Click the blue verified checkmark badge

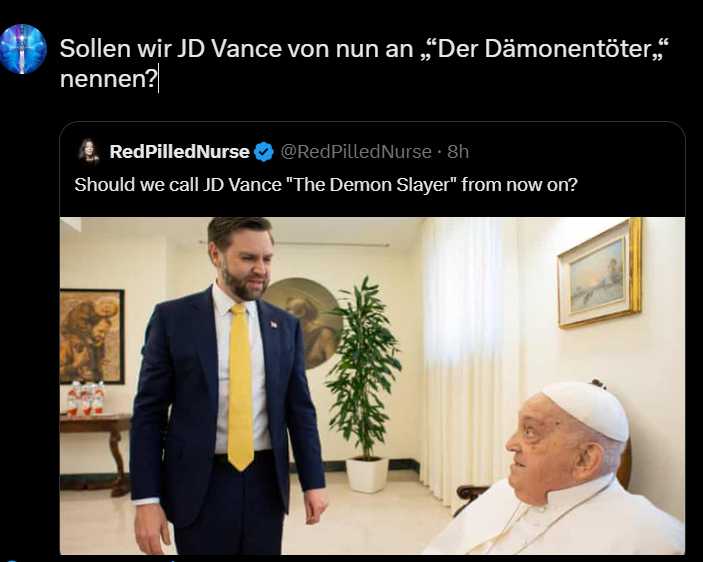(264, 152)
